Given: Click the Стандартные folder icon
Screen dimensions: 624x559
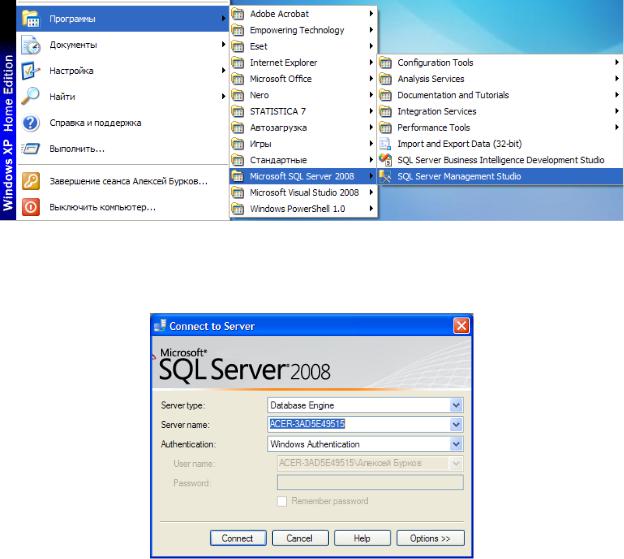Looking at the screenshot, I should coord(238,160).
